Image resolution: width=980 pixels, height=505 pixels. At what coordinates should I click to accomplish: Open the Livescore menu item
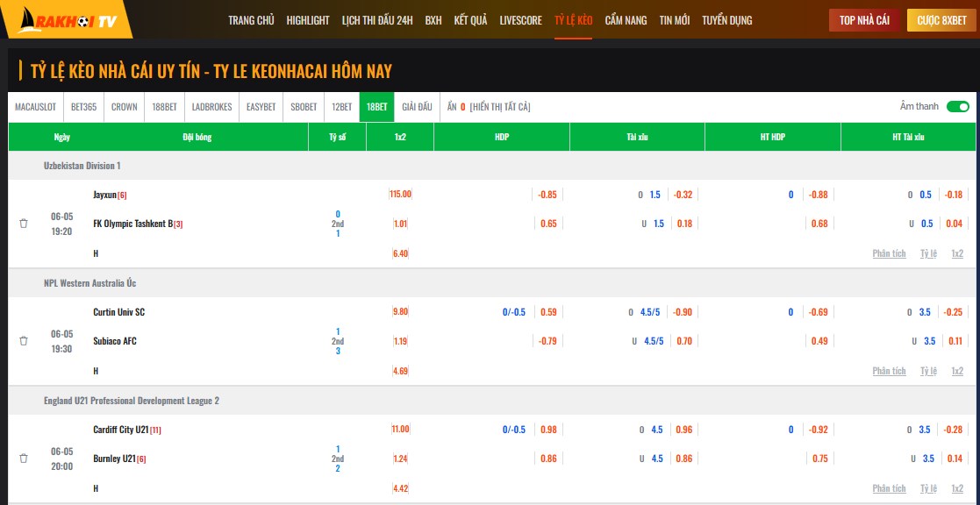coord(520,20)
